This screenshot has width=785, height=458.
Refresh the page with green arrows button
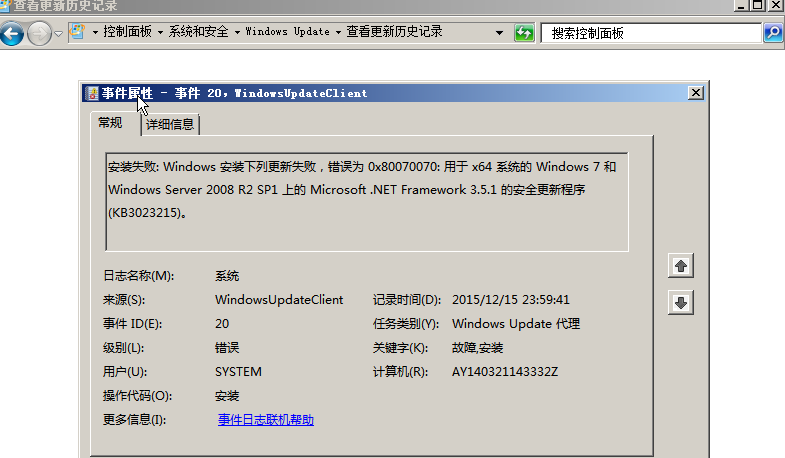(524, 32)
